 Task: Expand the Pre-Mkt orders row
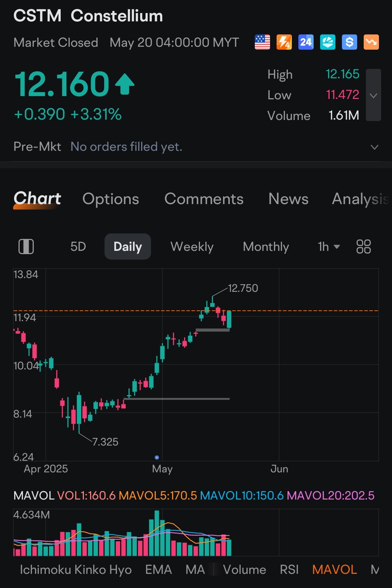point(196,147)
